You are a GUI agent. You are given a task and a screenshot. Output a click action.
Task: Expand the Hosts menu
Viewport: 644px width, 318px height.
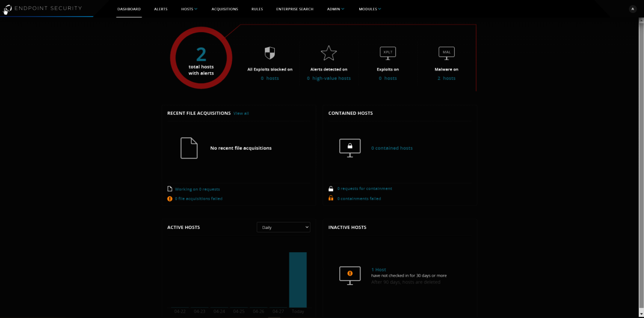(189, 9)
